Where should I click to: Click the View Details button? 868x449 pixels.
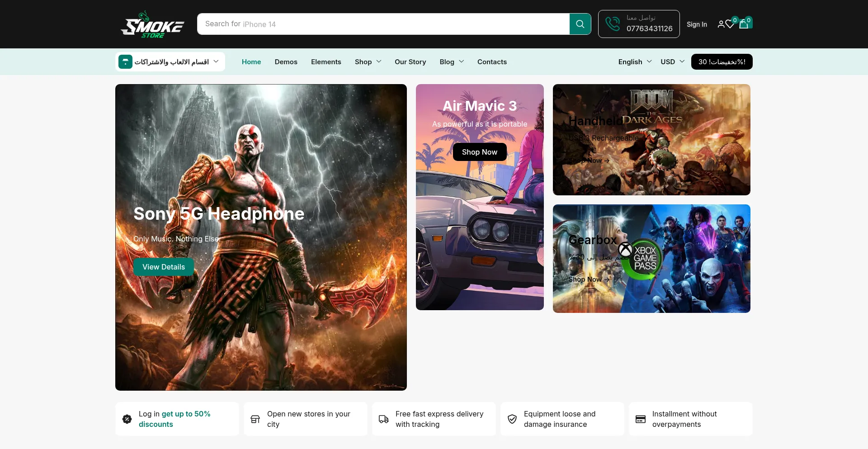[x=164, y=267]
